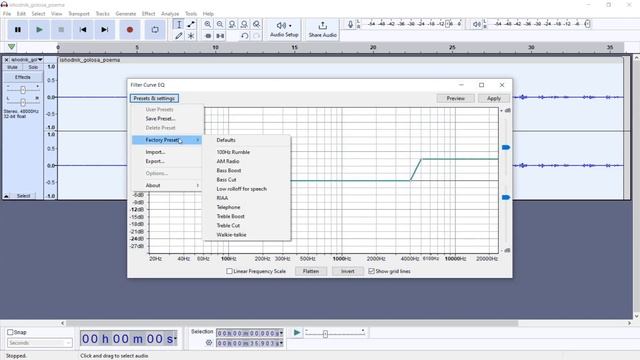Click the Silence audio selection icon
The width and height of the screenshot is (640, 360).
[x=220, y=36]
